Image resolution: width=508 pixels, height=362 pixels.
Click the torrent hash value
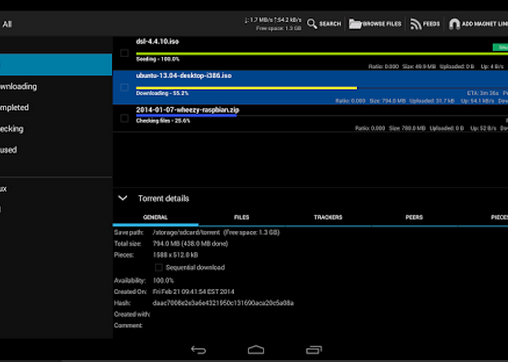(223, 303)
